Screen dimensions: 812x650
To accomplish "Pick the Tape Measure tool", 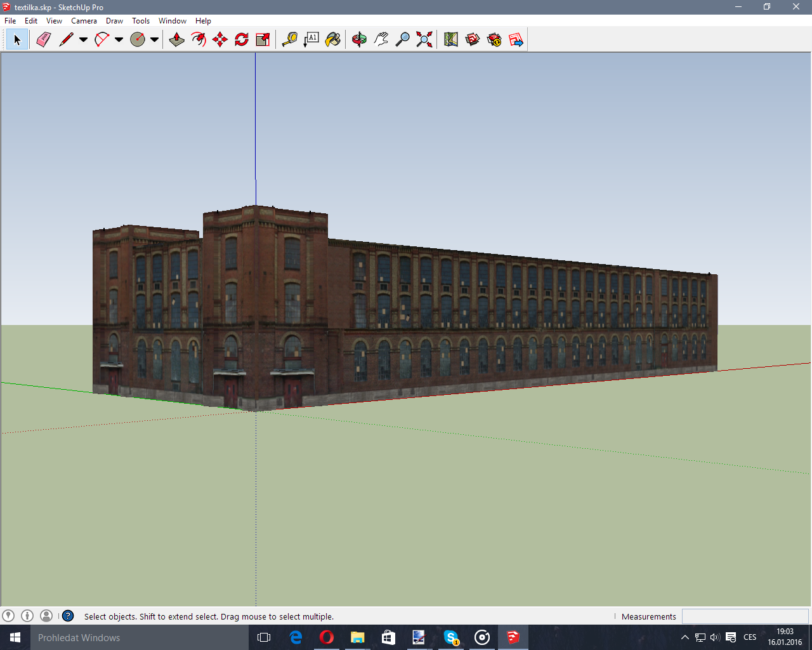I will [290, 39].
